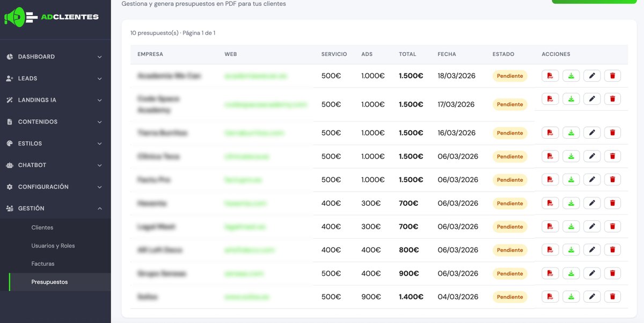Edit the budget dated 16/03/2026
This screenshot has height=323, width=644.
(592, 133)
